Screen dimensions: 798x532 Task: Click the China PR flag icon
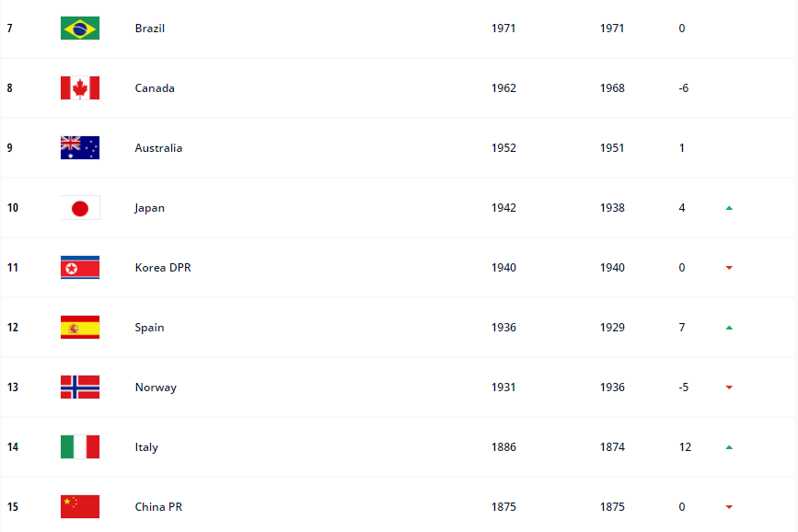click(x=80, y=507)
